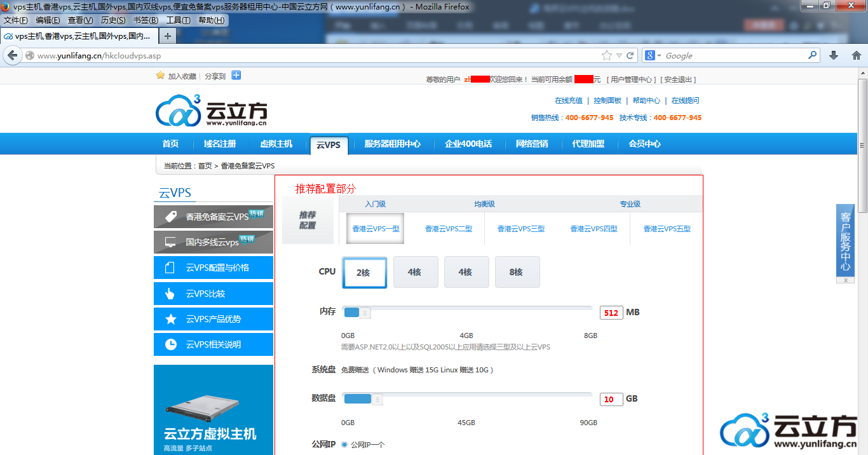Reload the page with the refresh icon

click(x=630, y=55)
